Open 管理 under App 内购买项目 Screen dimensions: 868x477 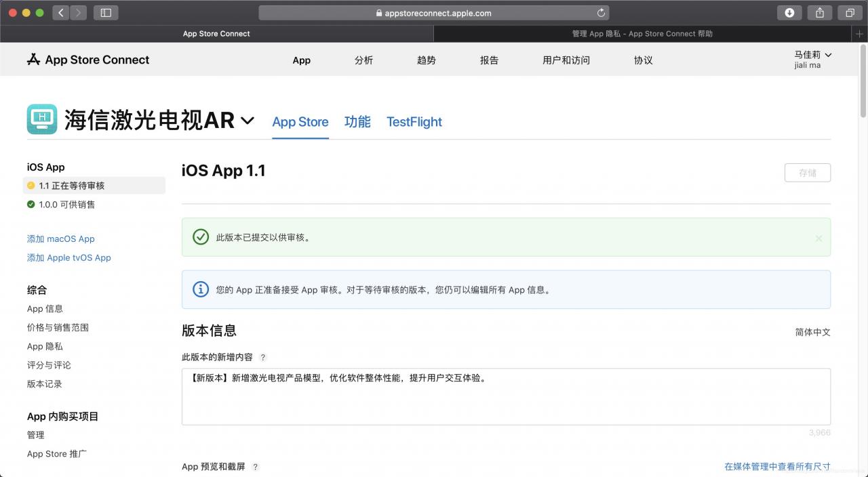point(36,435)
